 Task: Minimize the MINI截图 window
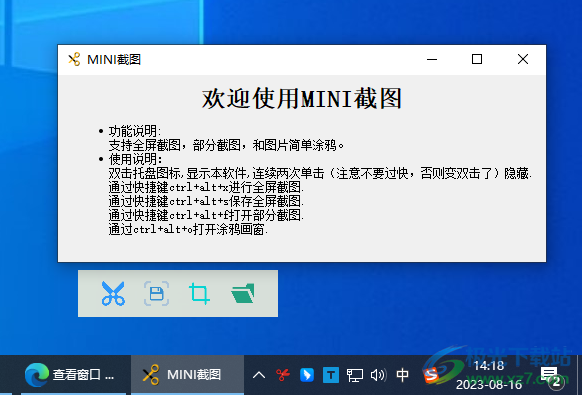(432, 59)
